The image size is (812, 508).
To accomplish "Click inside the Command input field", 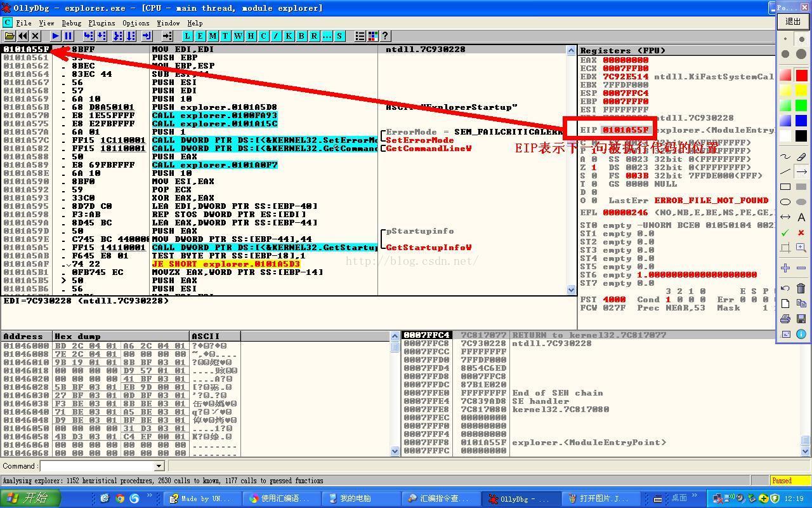I will [x=96, y=466].
